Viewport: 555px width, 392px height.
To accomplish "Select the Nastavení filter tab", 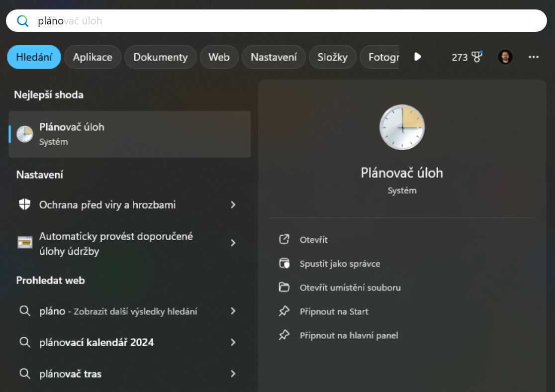I will point(274,57).
